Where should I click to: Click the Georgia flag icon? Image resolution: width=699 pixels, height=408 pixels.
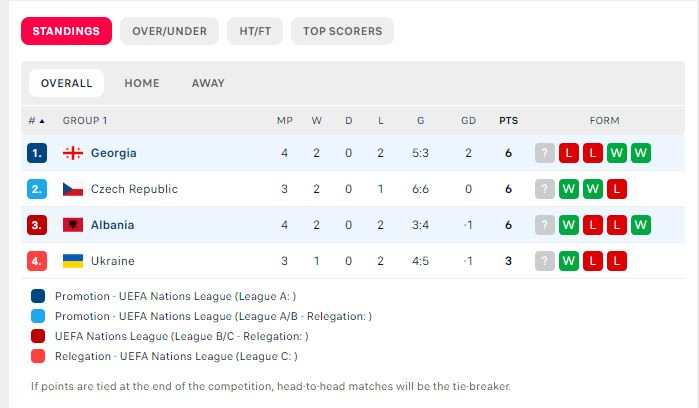[x=73, y=153]
